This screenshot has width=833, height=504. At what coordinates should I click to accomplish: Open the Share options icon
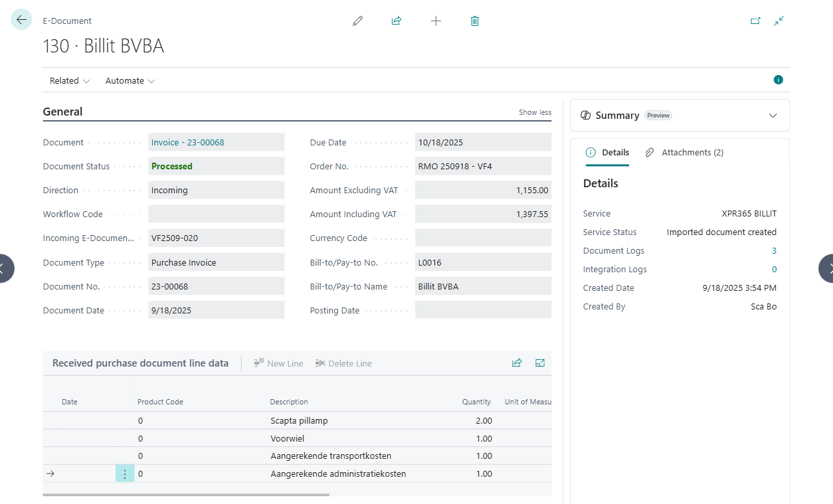pos(396,21)
